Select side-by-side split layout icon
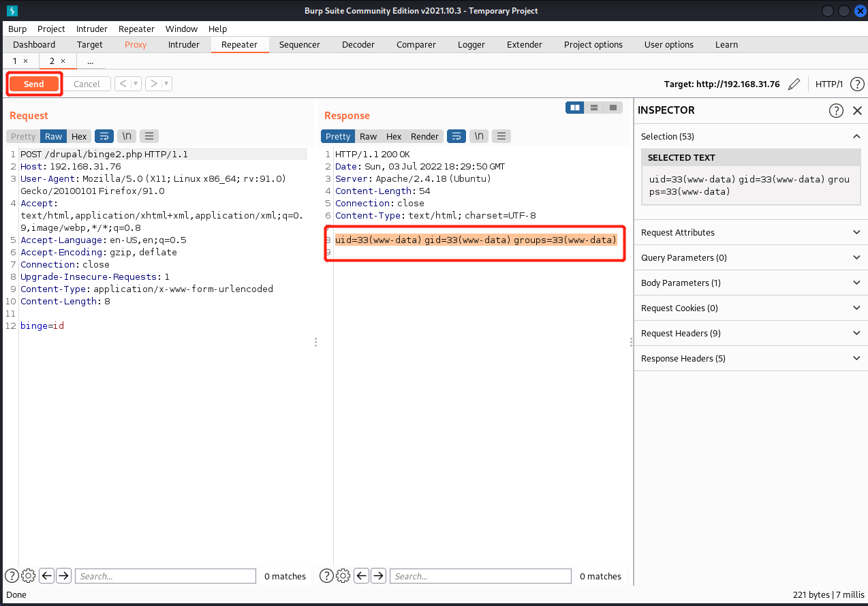This screenshot has width=868, height=606. point(575,108)
